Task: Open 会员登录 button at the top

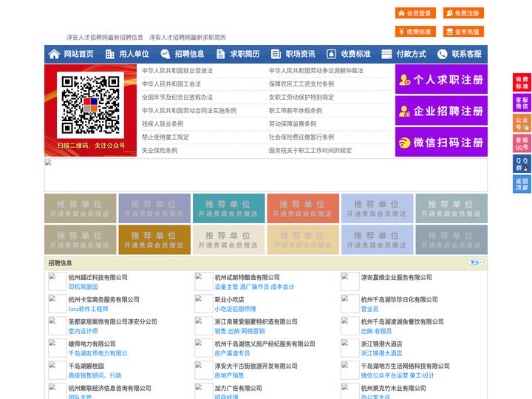Action: (x=415, y=13)
